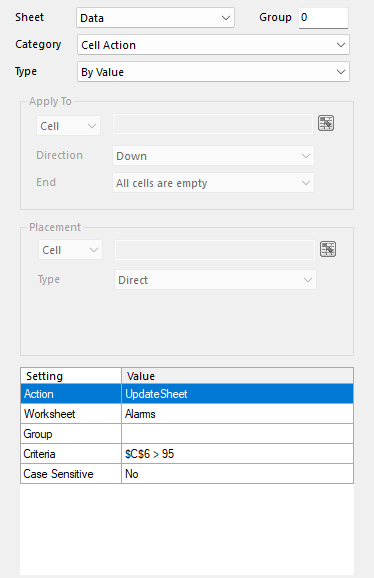Screen dimensions: 374x578
Task: Click the No value for Case Sensitive
Action: (237, 473)
